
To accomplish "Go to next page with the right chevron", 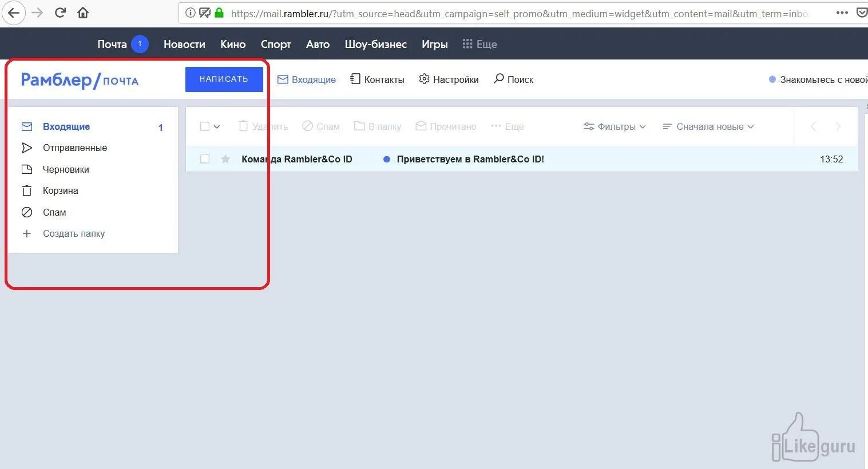I will (838, 126).
